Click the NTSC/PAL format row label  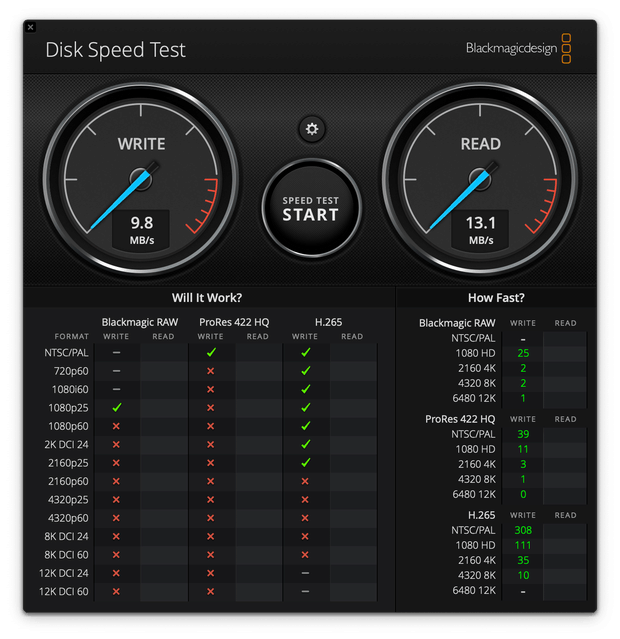[66, 353]
